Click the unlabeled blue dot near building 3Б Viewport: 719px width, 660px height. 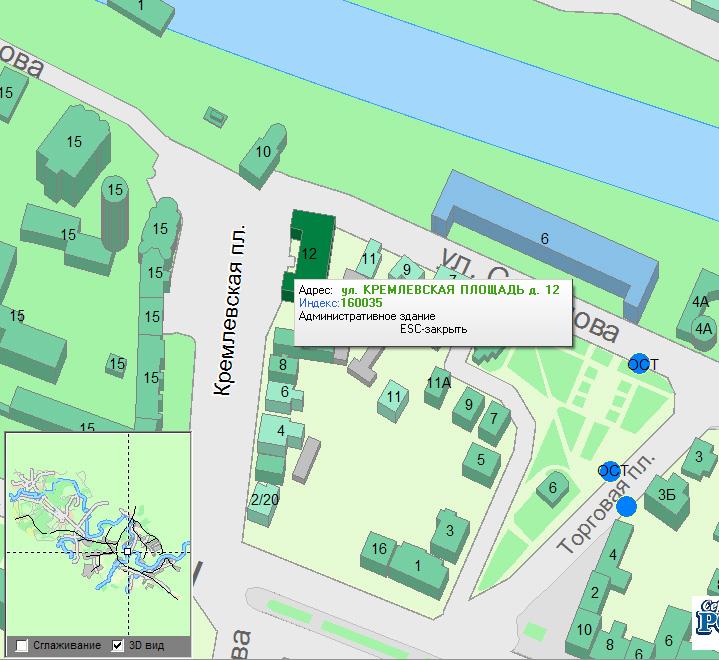[x=626, y=507]
